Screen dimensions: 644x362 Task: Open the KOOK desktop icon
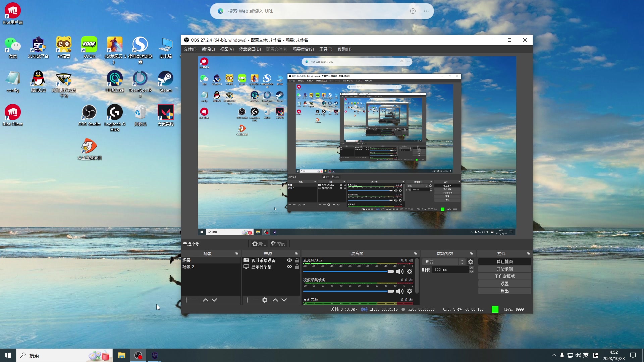coord(89,48)
